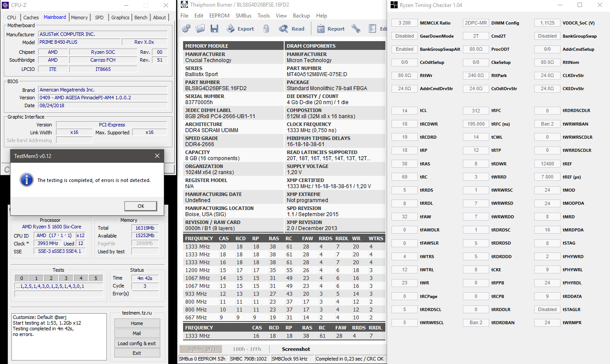Click the BankGroupSwapAlt field showing Enabled
Image resolution: width=610 pixels, height=364 pixels.
(x=404, y=49)
